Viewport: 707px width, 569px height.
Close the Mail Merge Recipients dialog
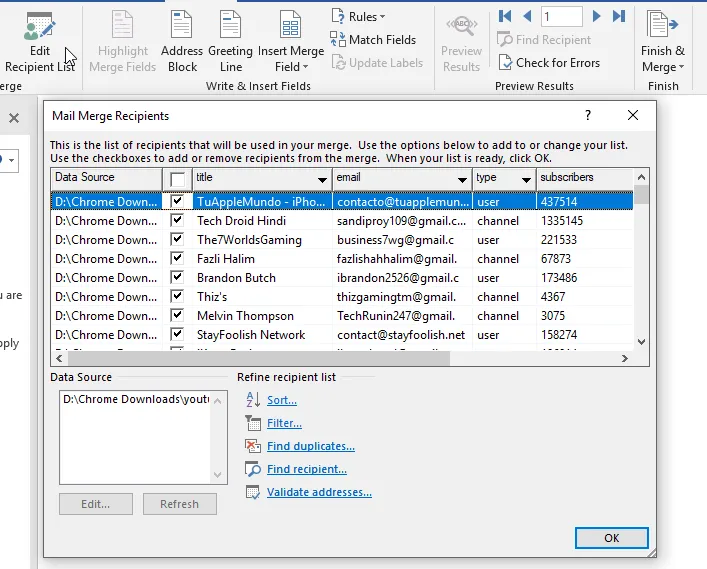[633, 115]
